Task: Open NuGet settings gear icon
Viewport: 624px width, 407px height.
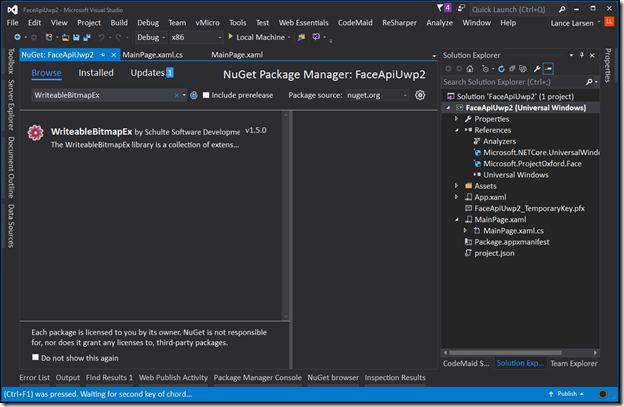Action: [x=420, y=95]
